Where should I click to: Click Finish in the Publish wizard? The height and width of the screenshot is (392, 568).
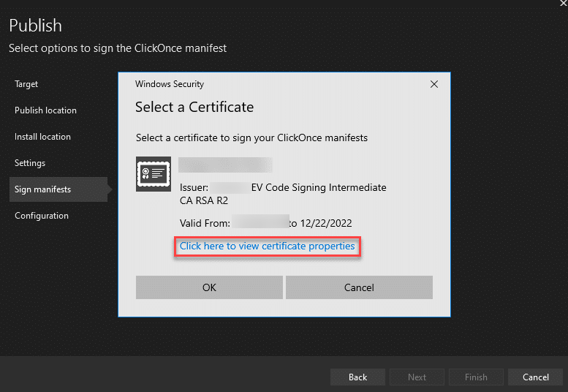pos(476,377)
